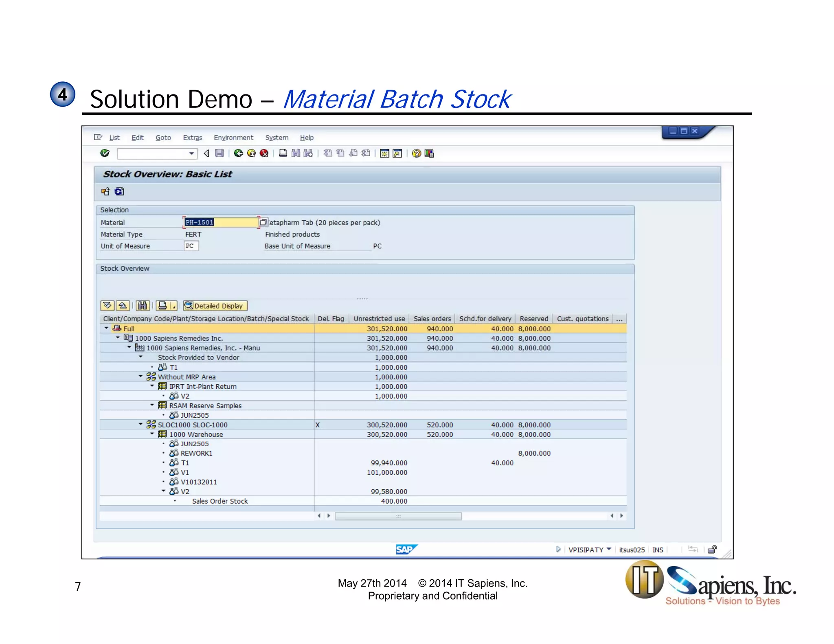Select the V1 batch row
834x644 pixels.
click(363, 472)
